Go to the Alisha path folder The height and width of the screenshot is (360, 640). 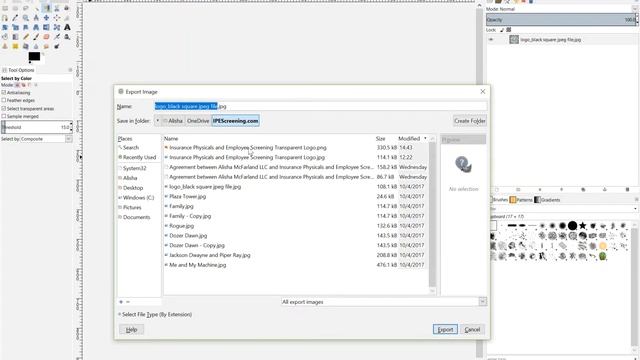pos(173,121)
